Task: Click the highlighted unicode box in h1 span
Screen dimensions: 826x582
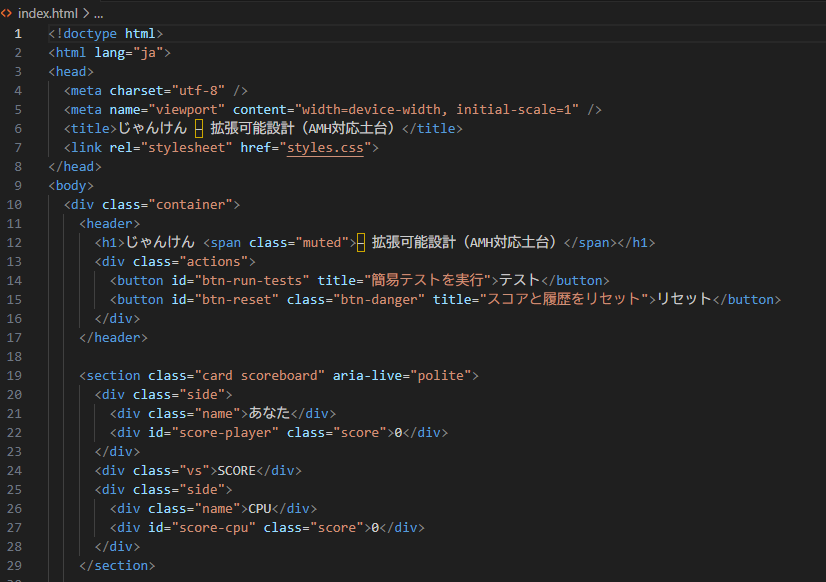Action: click(361, 242)
